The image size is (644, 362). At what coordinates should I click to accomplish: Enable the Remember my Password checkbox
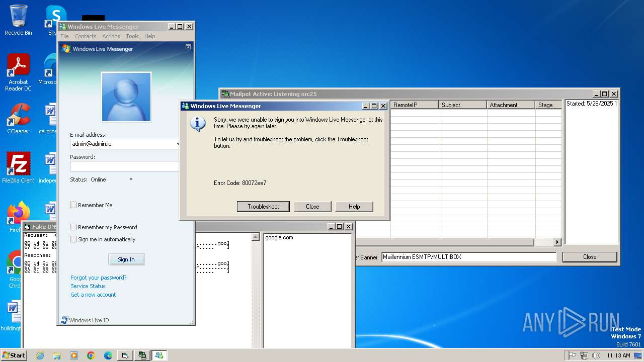coord(73,227)
